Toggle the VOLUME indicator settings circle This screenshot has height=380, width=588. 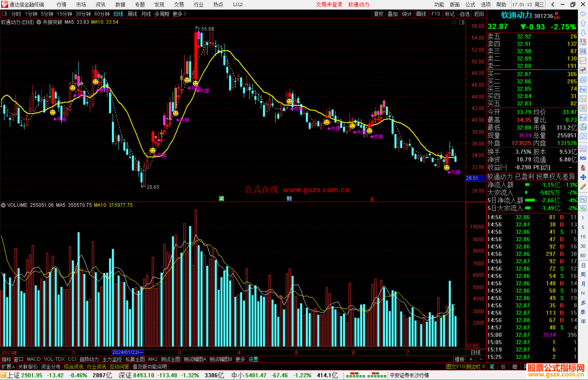3,205
